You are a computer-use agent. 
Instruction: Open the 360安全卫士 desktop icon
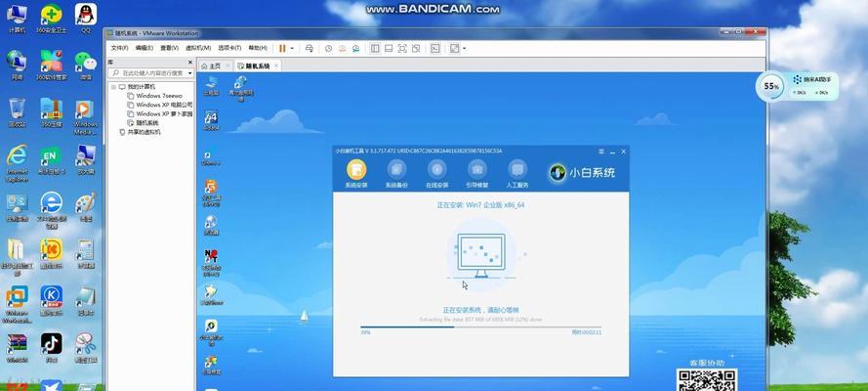click(x=51, y=18)
